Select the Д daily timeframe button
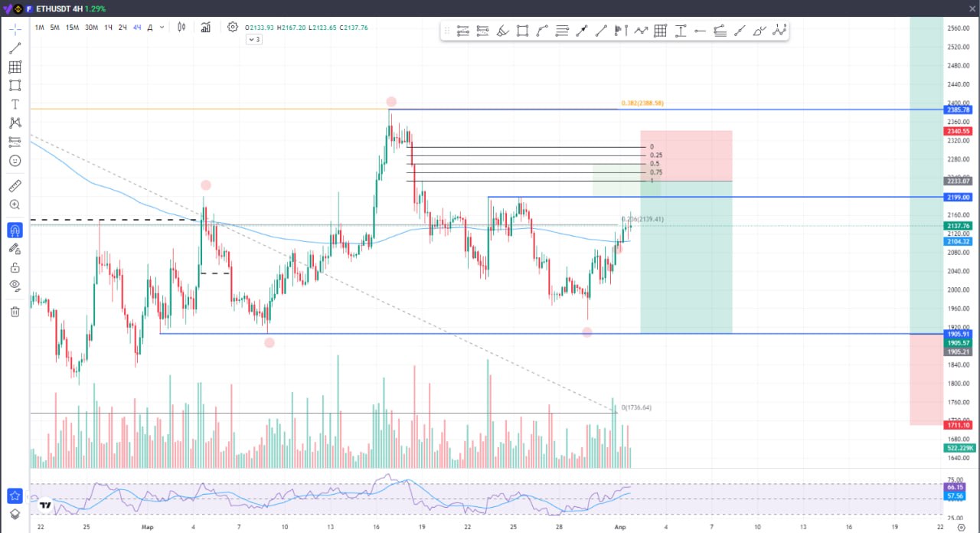This screenshot has height=533, width=980. pos(150,28)
